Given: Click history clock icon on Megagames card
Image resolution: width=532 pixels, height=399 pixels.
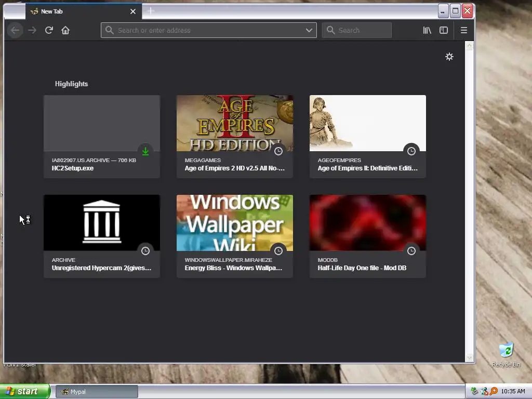Looking at the screenshot, I should [x=278, y=151].
